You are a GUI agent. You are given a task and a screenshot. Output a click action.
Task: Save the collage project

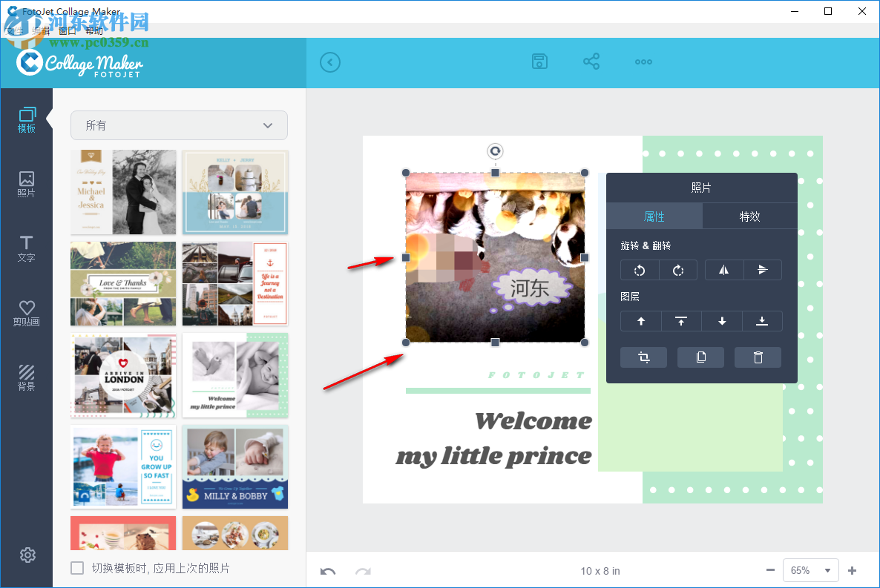click(539, 62)
